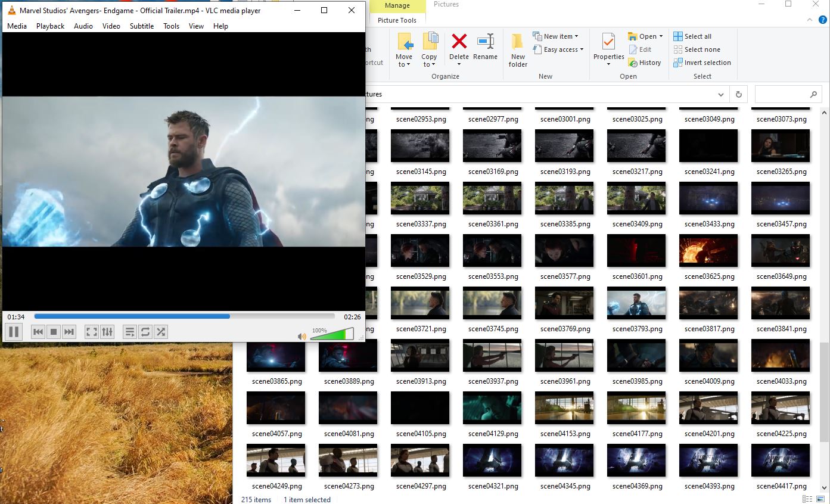Select thumbnail scene03793.png
Screen dimensions: 830x504
point(636,303)
